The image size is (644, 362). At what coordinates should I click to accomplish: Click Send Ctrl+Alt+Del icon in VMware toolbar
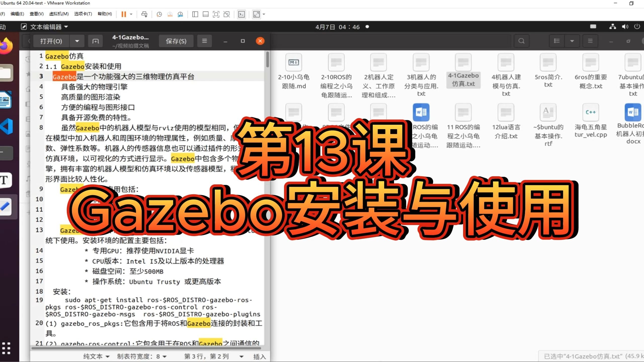[x=144, y=14]
